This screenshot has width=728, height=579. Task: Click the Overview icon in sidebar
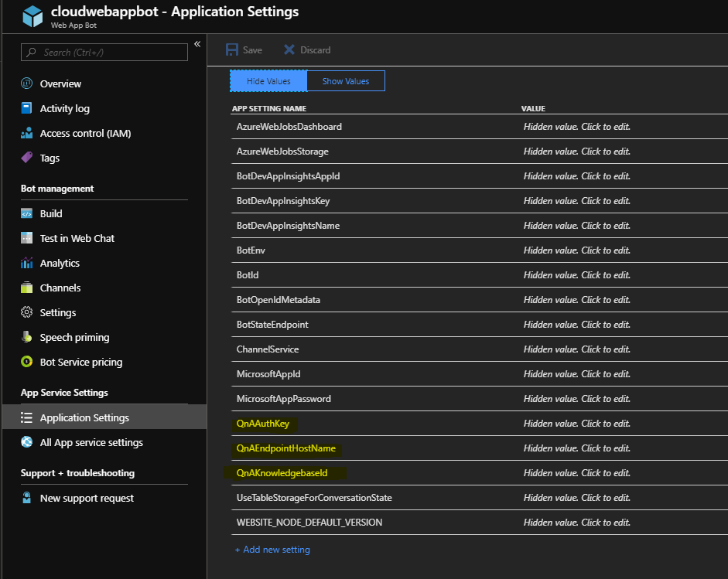tap(26, 83)
